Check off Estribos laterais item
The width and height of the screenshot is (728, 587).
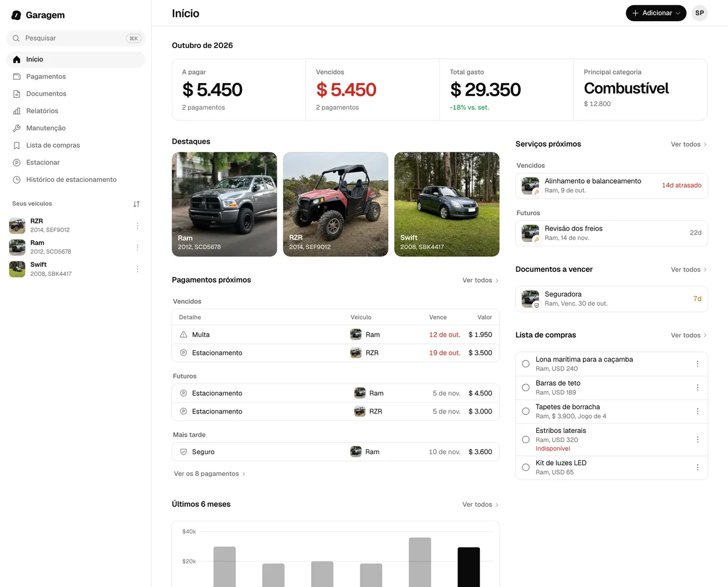[x=526, y=439]
